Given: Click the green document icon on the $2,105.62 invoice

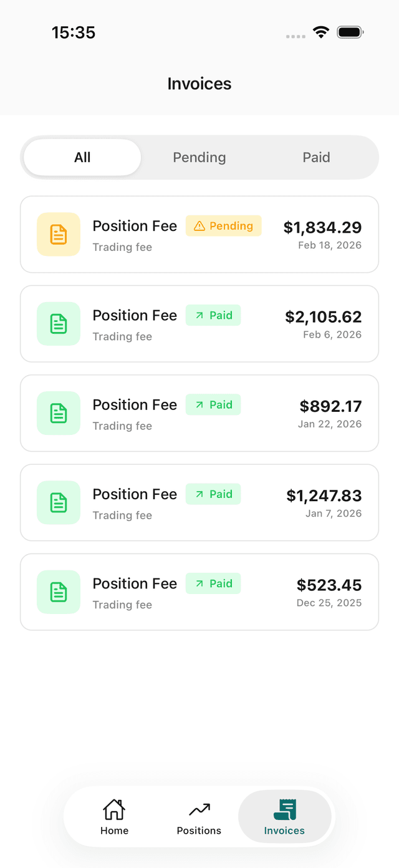Looking at the screenshot, I should [x=58, y=323].
